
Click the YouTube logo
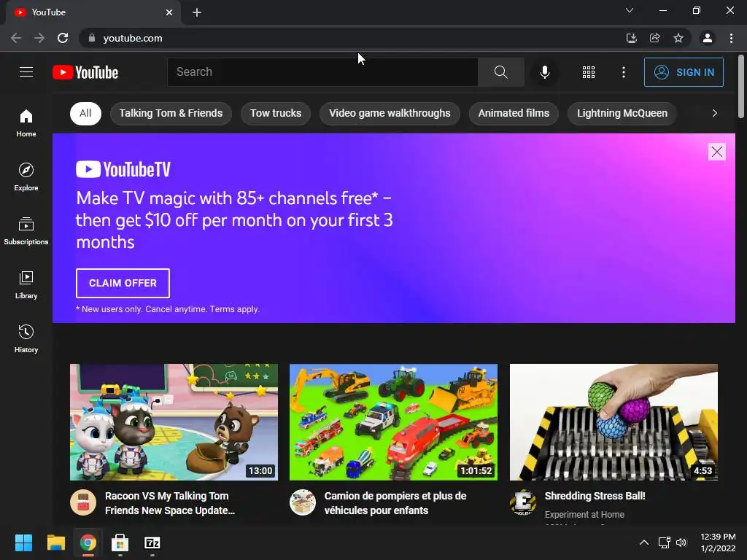point(85,72)
